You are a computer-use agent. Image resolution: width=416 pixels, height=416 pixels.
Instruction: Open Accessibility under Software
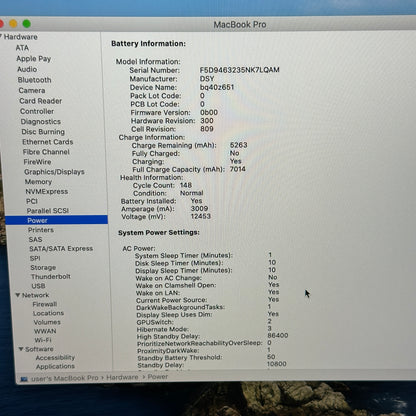(x=55, y=358)
